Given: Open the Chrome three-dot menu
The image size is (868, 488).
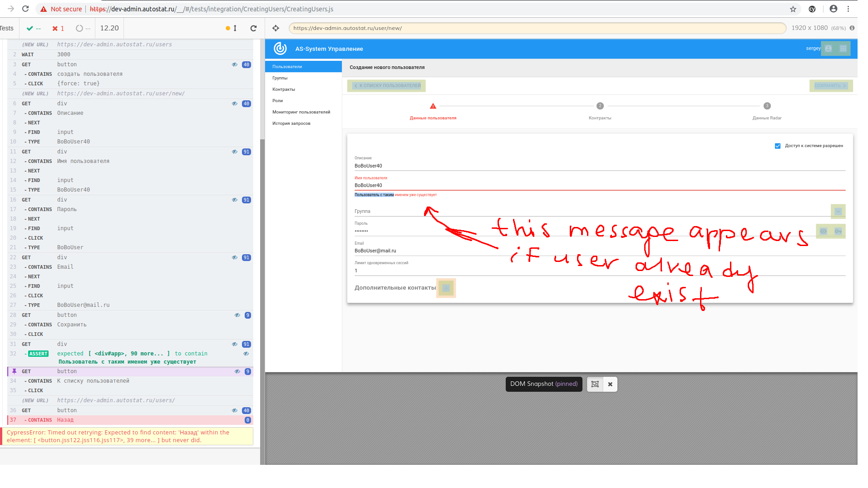Looking at the screenshot, I should pos(848,9).
